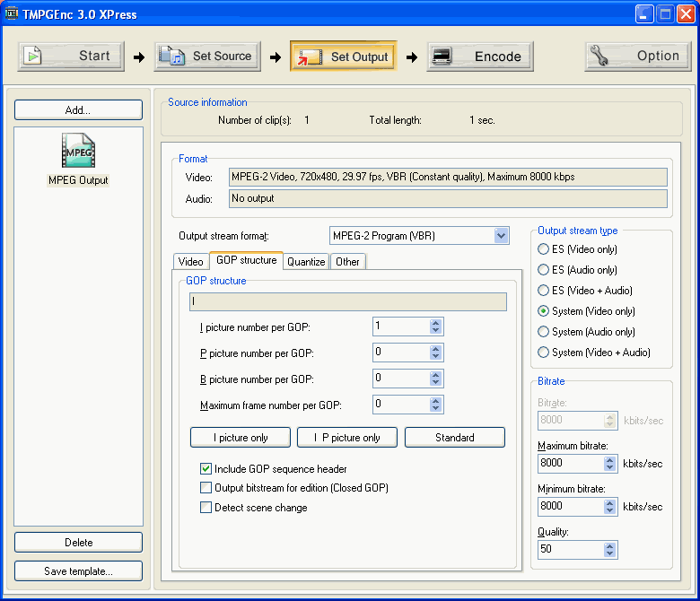Switch to the Video tab
Image resolution: width=700 pixels, height=601 pixels.
click(x=190, y=261)
